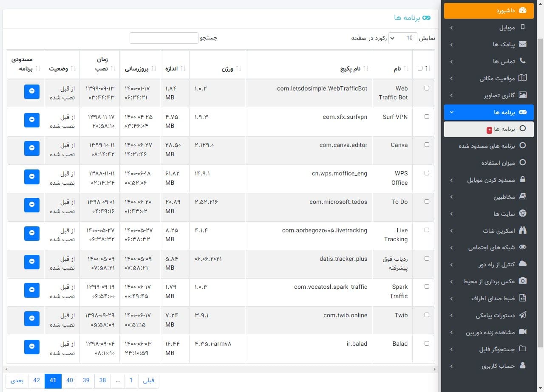The width and height of the screenshot is (544, 392).
Task: Click the contacts book icon
Action: [523, 197]
